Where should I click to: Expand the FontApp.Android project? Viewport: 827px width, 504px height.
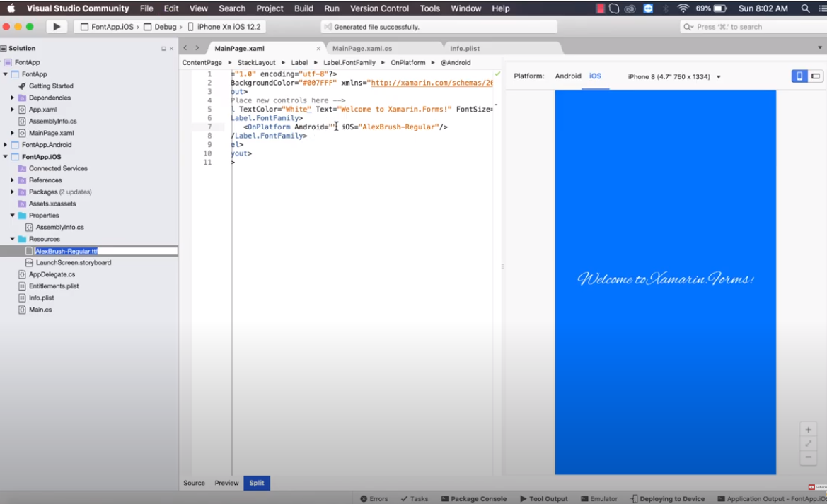5,145
